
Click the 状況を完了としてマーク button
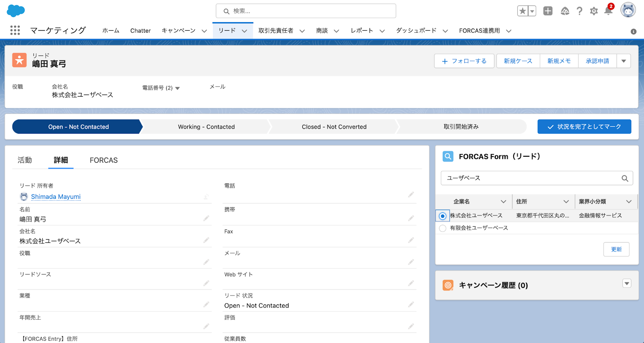point(584,127)
